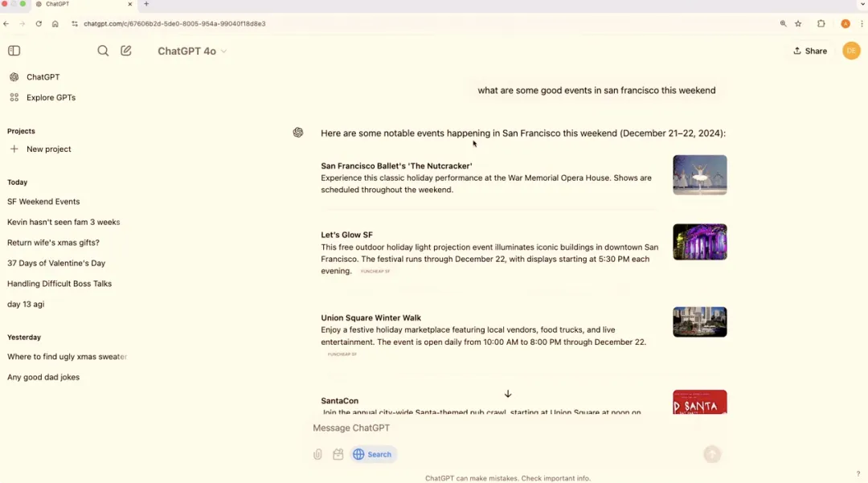Click the Nutcracker ballet thumbnail
The image size is (868, 483).
click(x=700, y=175)
